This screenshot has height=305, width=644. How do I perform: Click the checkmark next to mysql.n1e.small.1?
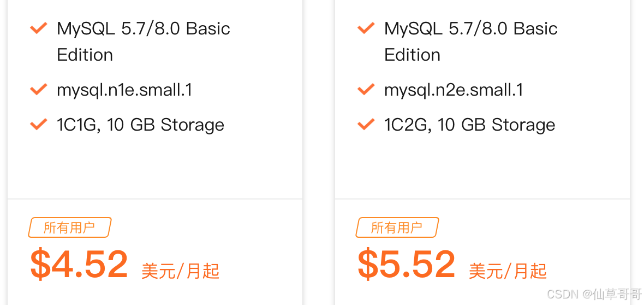tap(38, 89)
